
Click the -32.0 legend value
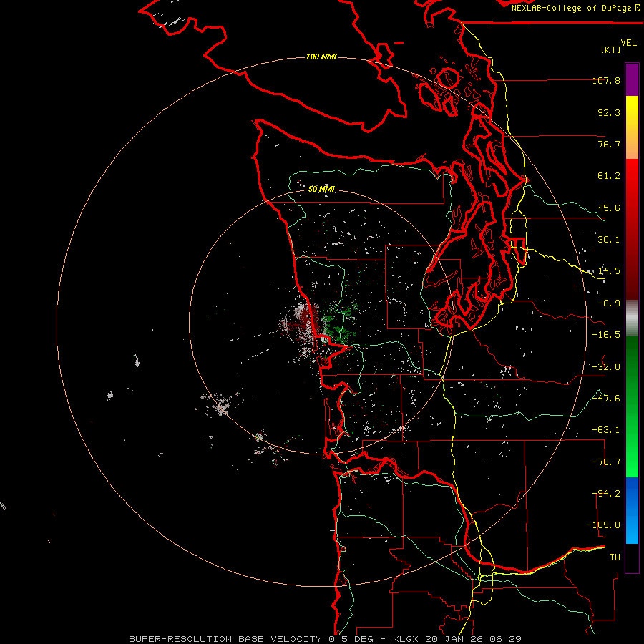pyautogui.click(x=606, y=367)
